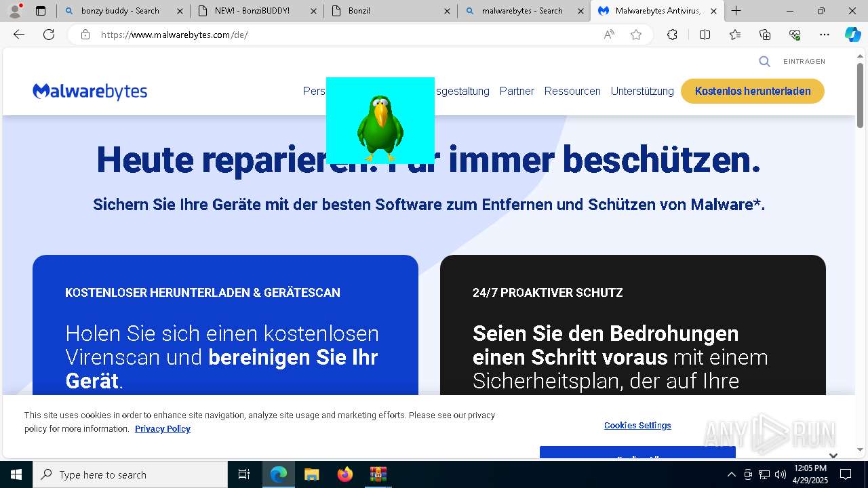
Task: View site information lock icon
Action: 85,35
